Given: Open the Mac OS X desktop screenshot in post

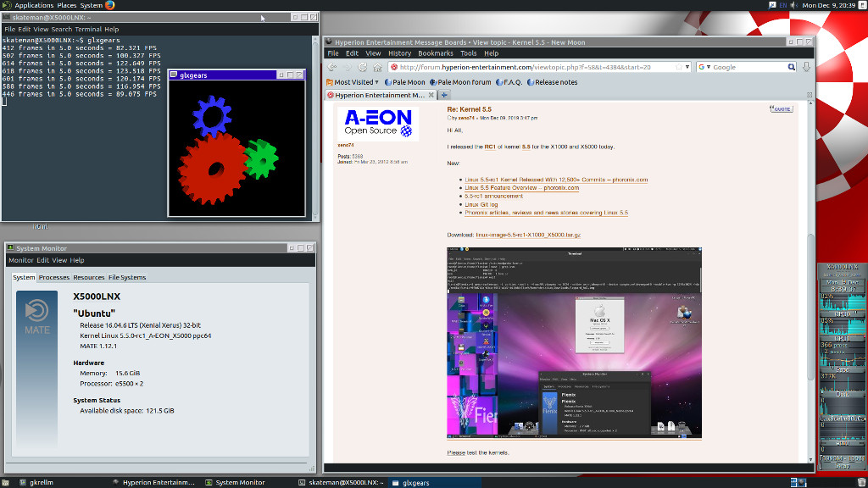Looking at the screenshot, I should pos(574,343).
